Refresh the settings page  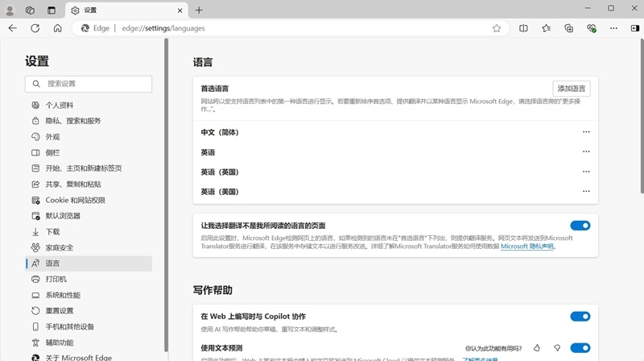[35, 28]
